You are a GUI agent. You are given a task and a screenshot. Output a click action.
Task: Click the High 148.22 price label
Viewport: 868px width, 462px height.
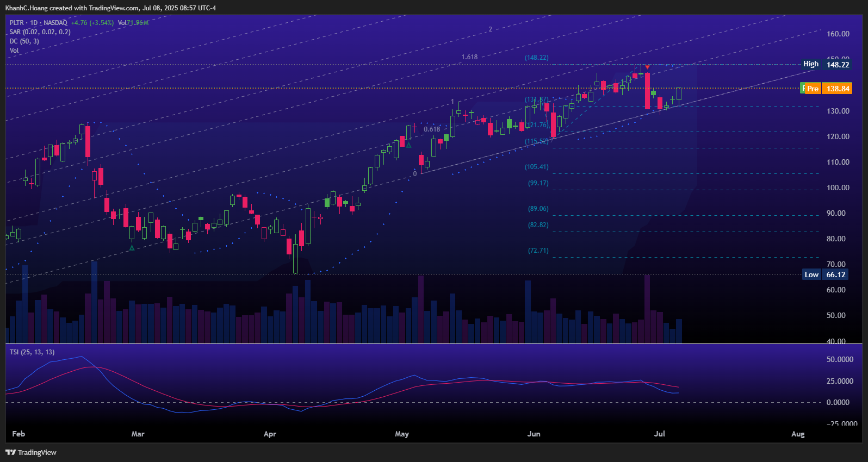coord(827,64)
